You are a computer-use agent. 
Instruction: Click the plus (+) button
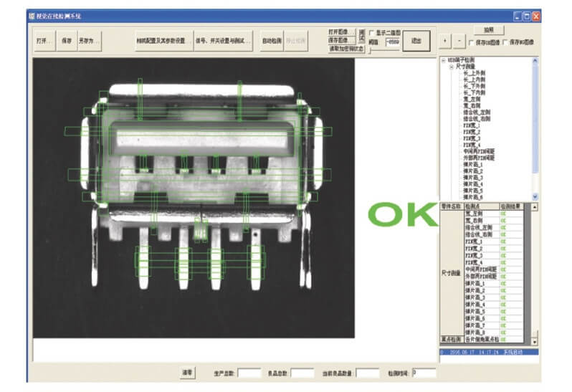444,42
